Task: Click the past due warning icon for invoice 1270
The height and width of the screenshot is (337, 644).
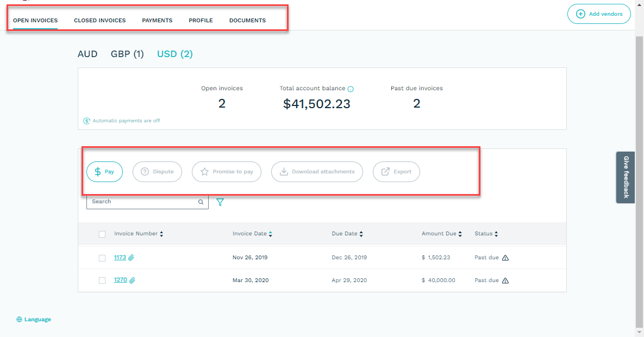Action: click(505, 280)
